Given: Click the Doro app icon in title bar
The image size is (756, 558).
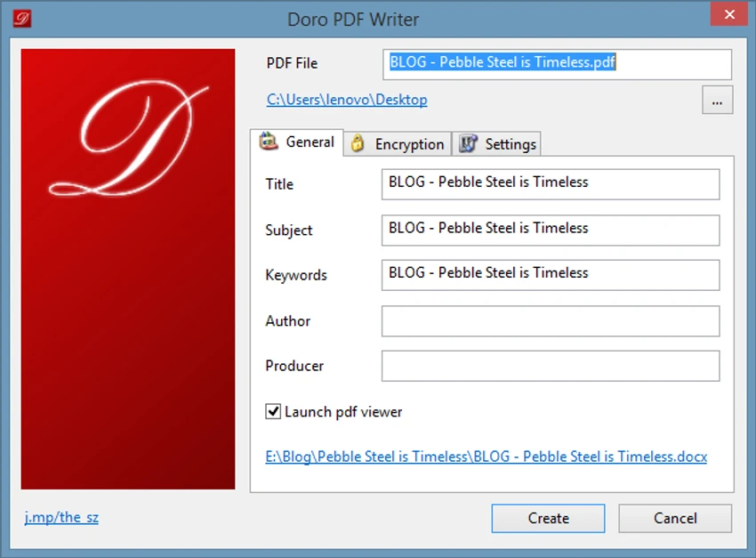Looking at the screenshot, I should pos(21,19).
